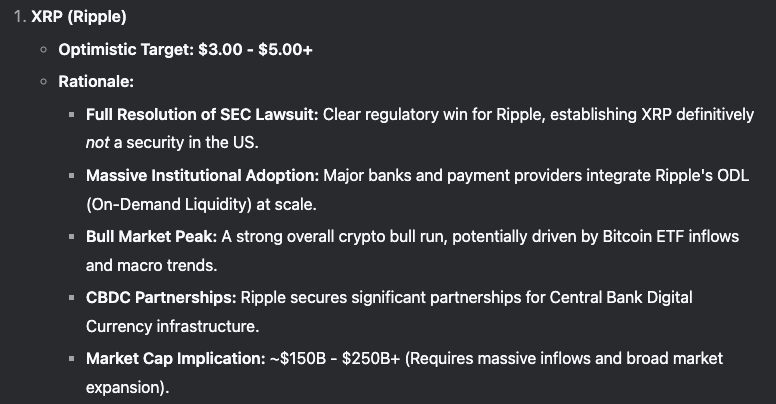Click the italic word not
This screenshot has height=404, width=776.
[x=97, y=143]
